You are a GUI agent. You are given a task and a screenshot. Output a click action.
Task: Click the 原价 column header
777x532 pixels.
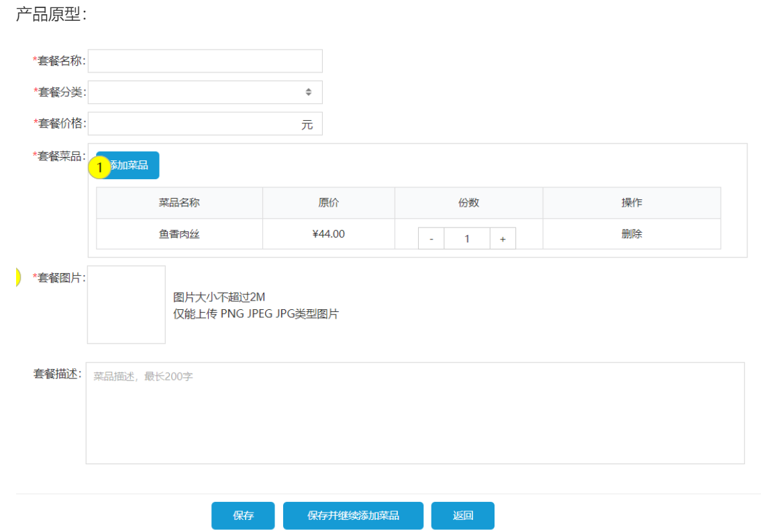pos(329,203)
